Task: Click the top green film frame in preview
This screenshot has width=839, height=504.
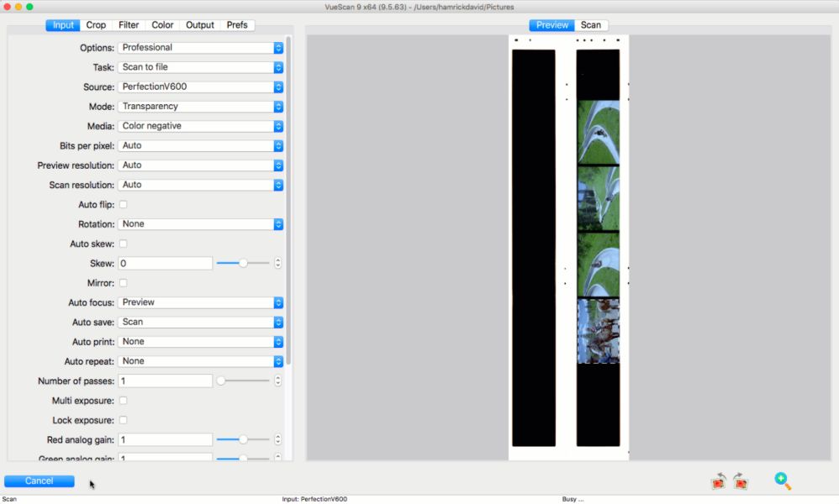Action: tap(599, 132)
